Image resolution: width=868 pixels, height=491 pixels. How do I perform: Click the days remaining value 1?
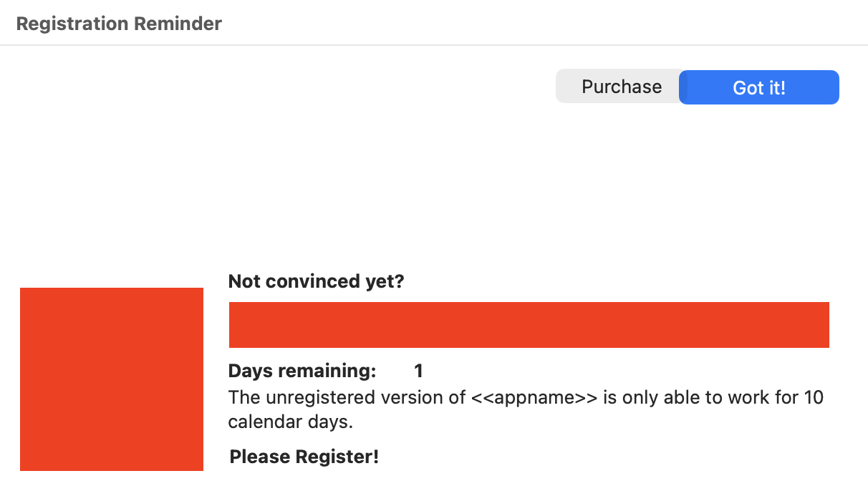tap(418, 371)
